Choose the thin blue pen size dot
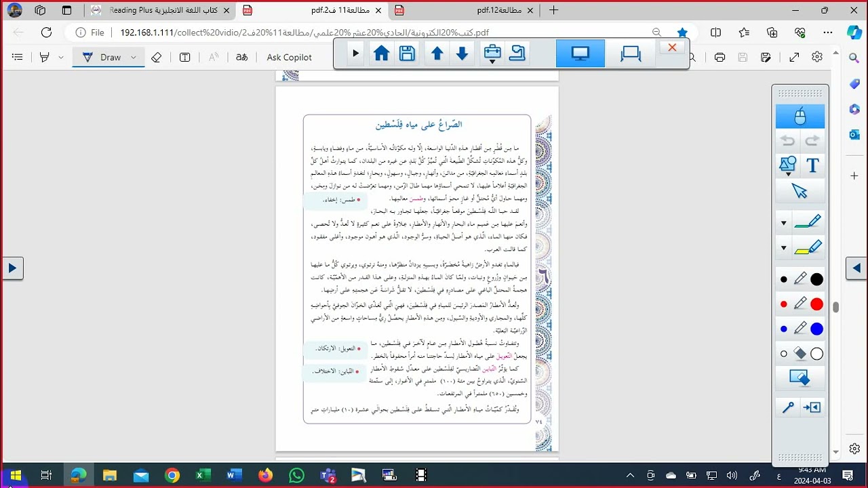 click(784, 329)
